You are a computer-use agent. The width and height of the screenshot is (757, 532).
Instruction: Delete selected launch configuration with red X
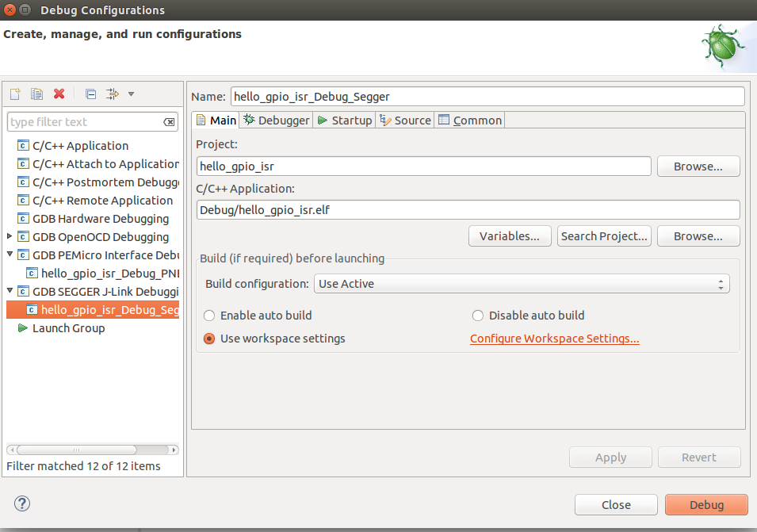pyautogui.click(x=59, y=94)
